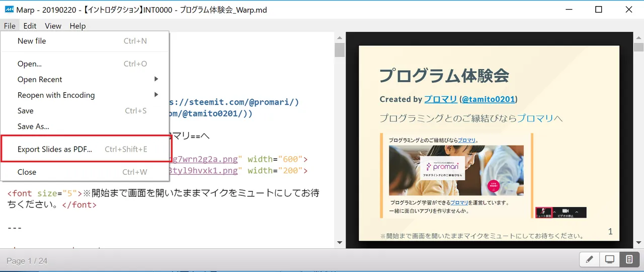644x272 pixels.
Task: Open the File menu
Action: [x=10, y=26]
